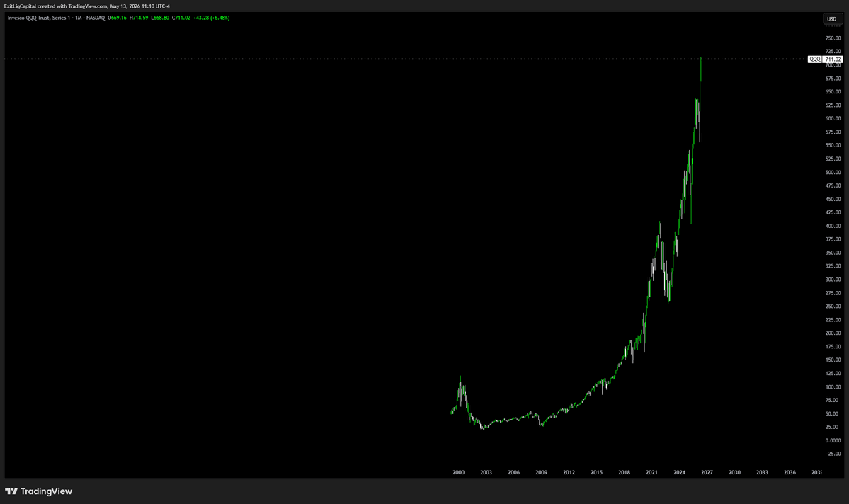Click the 2018 label on the time axis
This screenshot has height=504, width=849.
coord(625,473)
